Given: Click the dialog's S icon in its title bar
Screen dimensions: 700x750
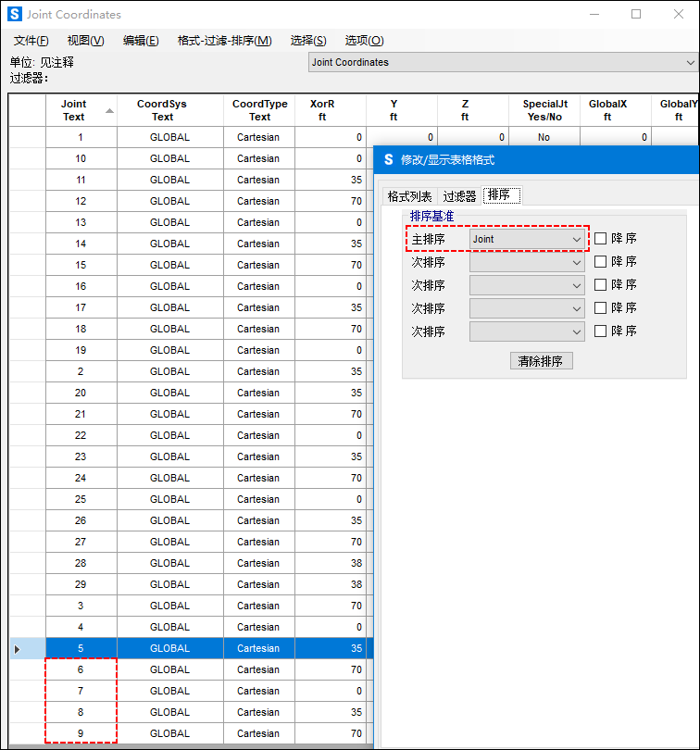Looking at the screenshot, I should (x=388, y=159).
